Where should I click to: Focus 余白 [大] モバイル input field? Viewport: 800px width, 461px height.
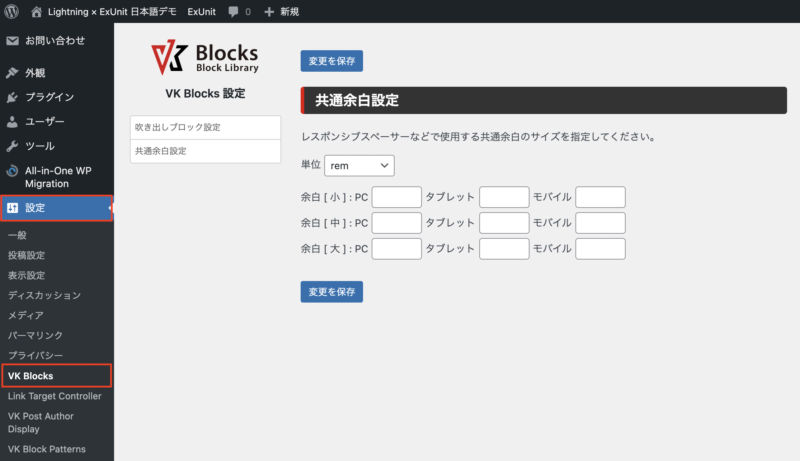tap(600, 248)
